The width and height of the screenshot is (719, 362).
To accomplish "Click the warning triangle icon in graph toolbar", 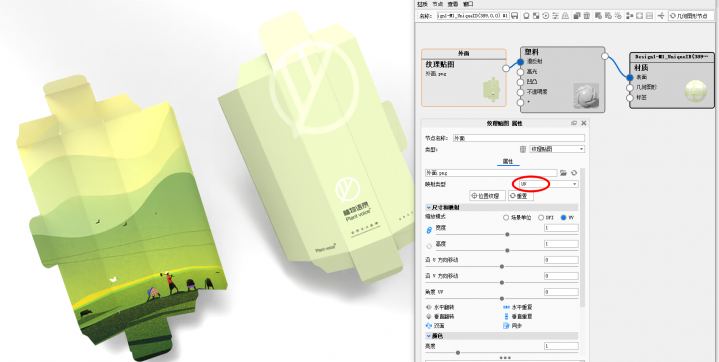I will (x=565, y=16).
